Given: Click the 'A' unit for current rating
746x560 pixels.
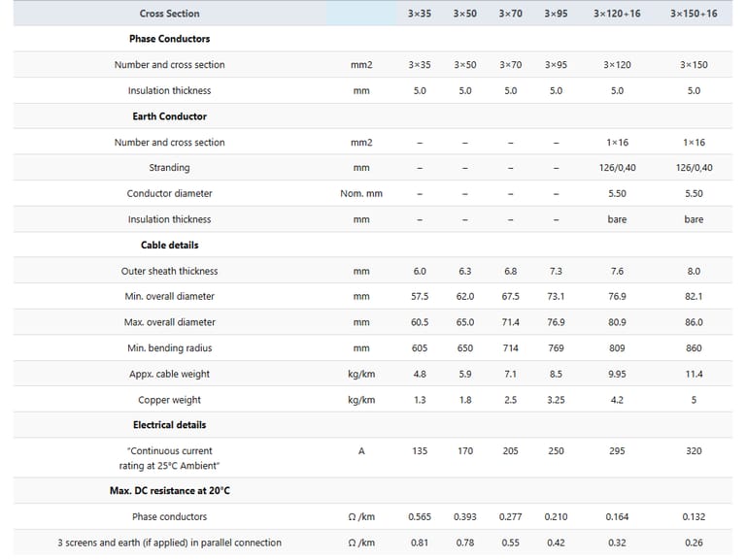Looking at the screenshot, I should click(x=361, y=451).
